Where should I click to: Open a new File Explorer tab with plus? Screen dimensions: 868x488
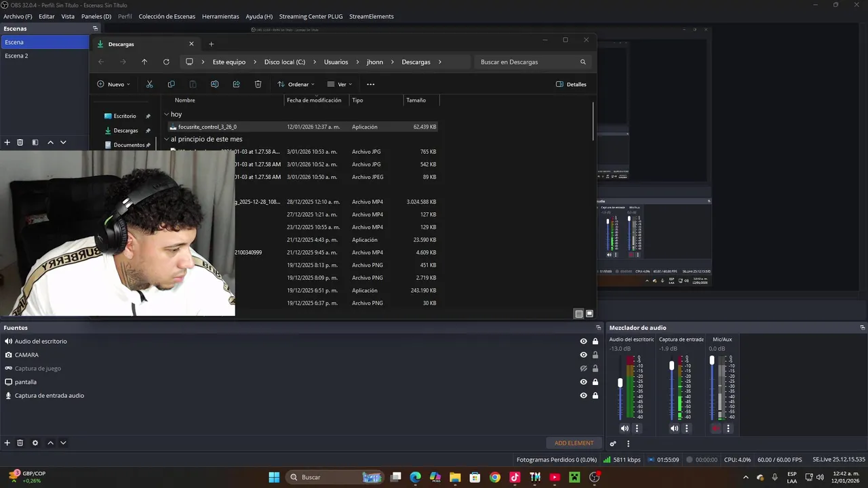pos(211,44)
